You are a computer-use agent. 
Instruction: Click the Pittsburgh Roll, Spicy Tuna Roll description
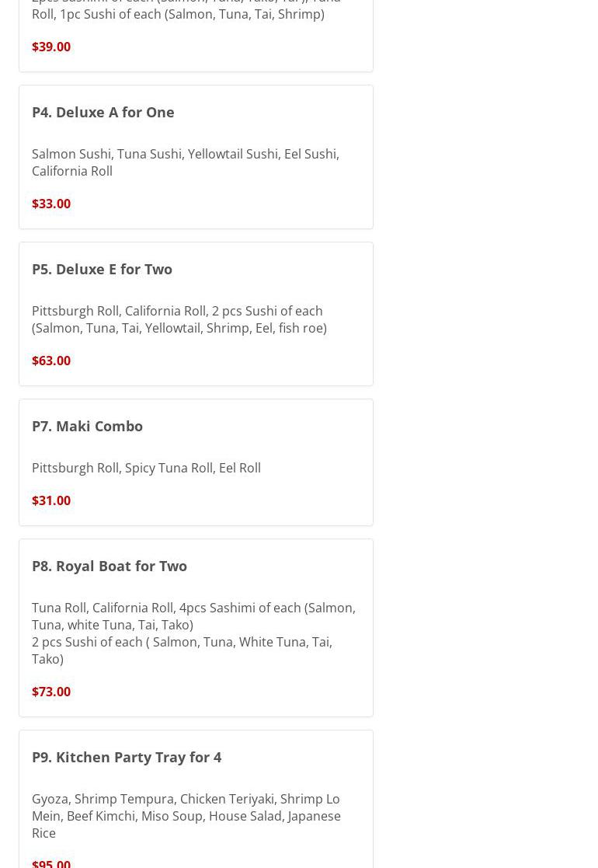pos(146,468)
